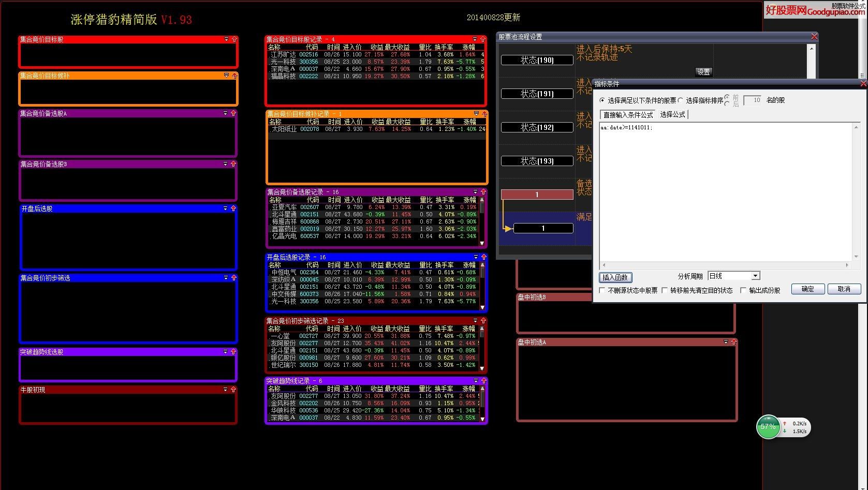Select radio 选择指标排序
The width and height of the screenshot is (868, 490).
(x=680, y=100)
